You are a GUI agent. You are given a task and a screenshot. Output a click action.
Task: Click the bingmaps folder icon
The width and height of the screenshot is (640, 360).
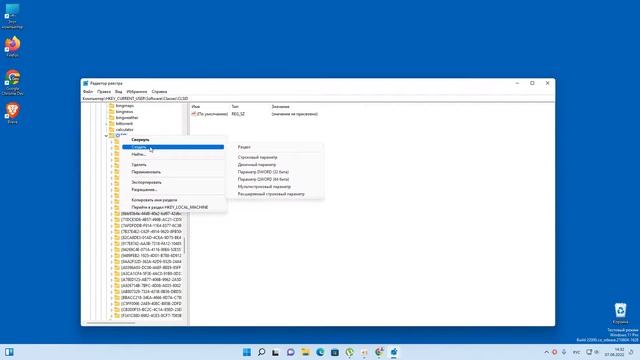point(111,106)
